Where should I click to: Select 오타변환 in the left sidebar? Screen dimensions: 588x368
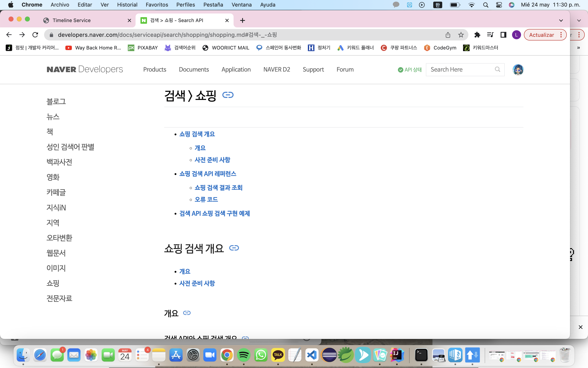pos(59,238)
